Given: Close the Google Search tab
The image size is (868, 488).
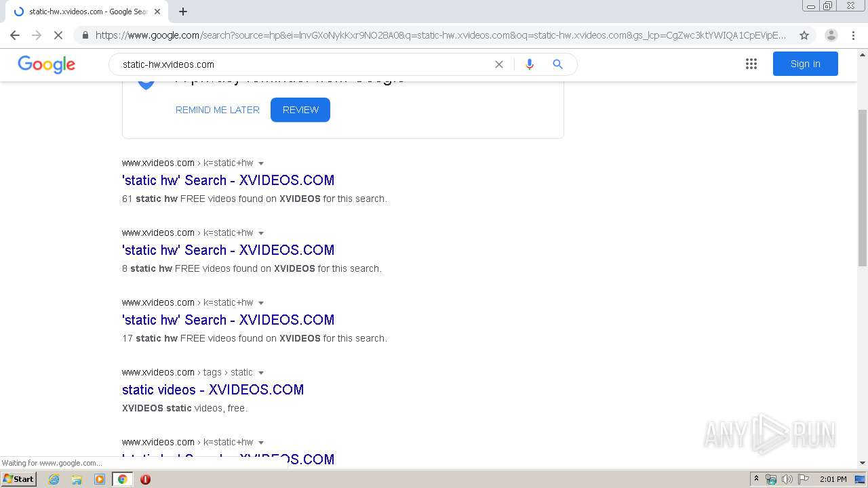Looking at the screenshot, I should pos(157,12).
